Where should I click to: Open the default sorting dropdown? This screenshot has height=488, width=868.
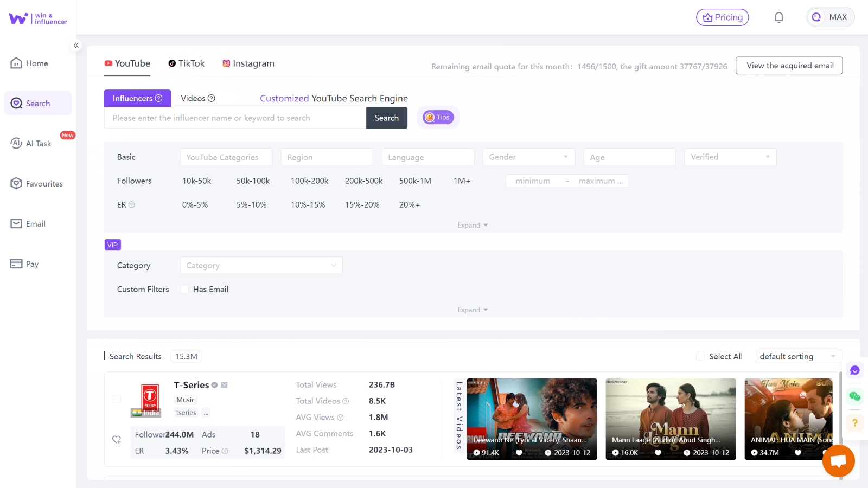(x=797, y=356)
